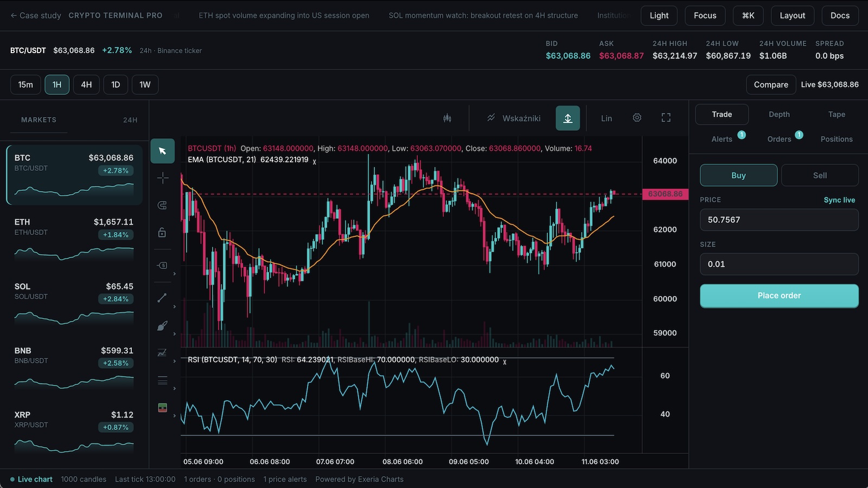The image size is (868, 488).
Task: Remove the RSI indicator with its x
Action: [x=505, y=362]
